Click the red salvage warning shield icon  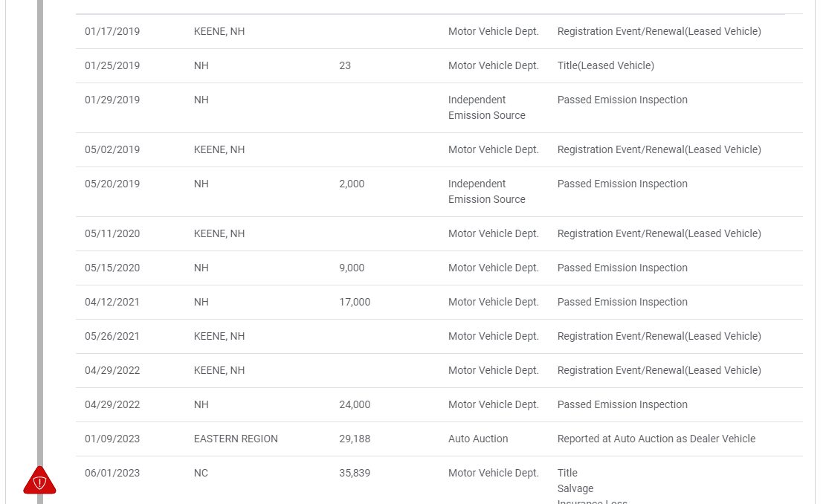pos(39,482)
